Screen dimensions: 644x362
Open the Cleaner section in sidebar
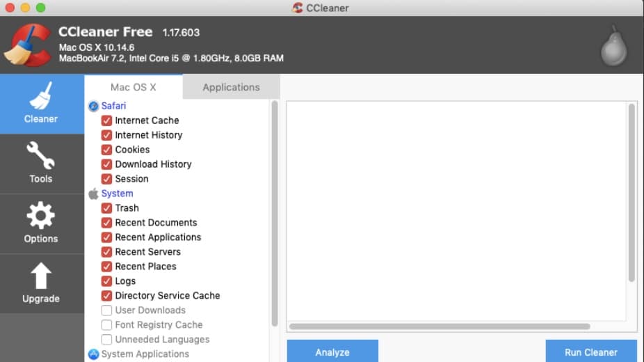click(x=42, y=104)
